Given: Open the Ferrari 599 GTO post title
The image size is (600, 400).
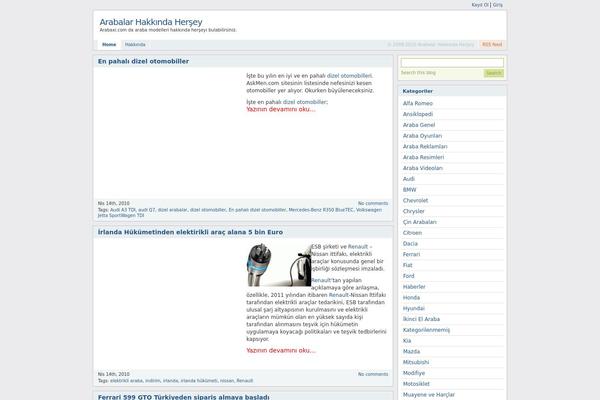Looking at the screenshot, I should pos(184,397).
